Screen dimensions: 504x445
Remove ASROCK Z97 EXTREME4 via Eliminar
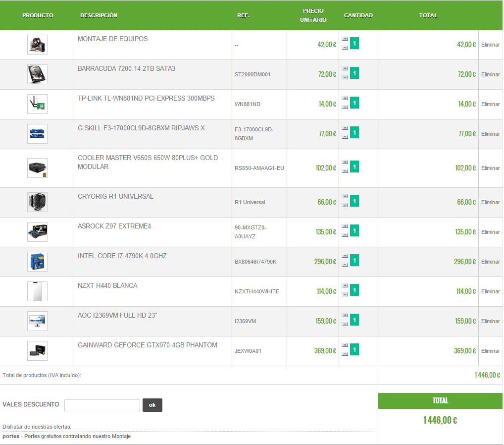pos(490,232)
